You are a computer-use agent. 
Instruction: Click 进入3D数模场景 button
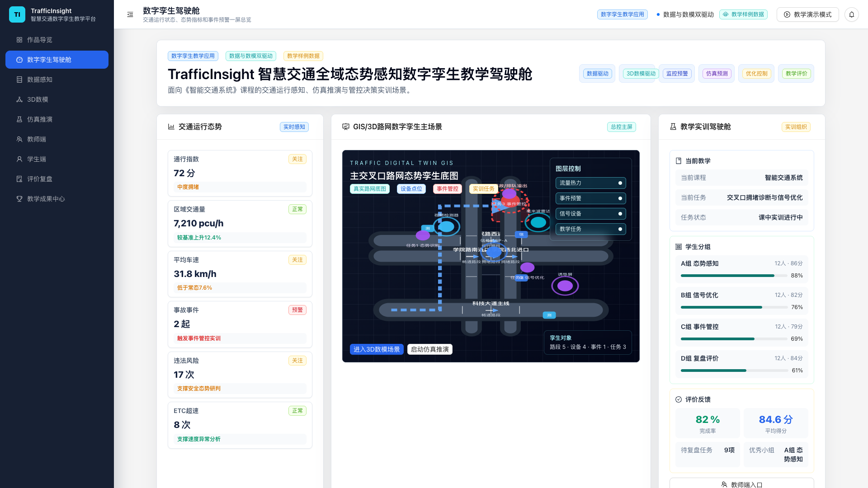pyautogui.click(x=377, y=349)
